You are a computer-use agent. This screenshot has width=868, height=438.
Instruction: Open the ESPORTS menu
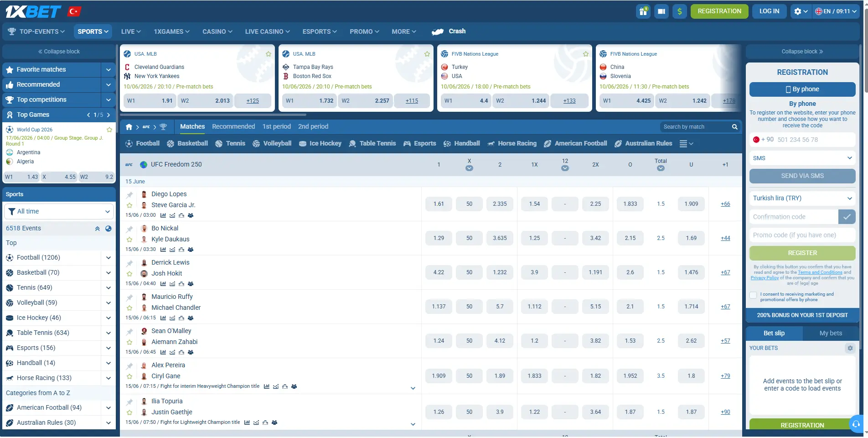click(320, 31)
